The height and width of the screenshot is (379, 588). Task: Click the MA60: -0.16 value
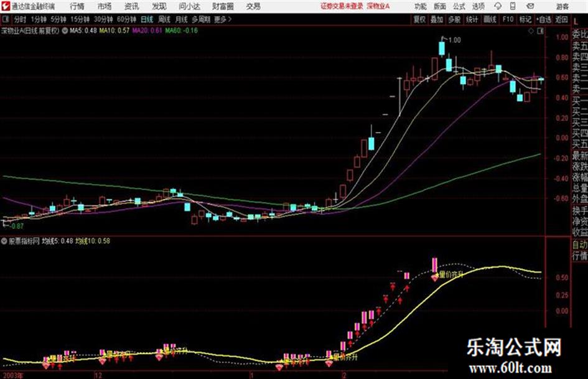181,30
